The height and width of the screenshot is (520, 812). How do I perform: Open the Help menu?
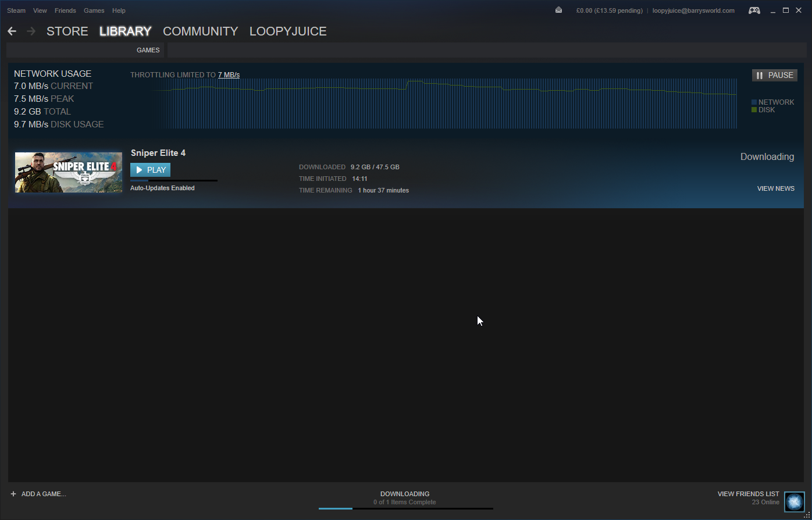coord(119,10)
